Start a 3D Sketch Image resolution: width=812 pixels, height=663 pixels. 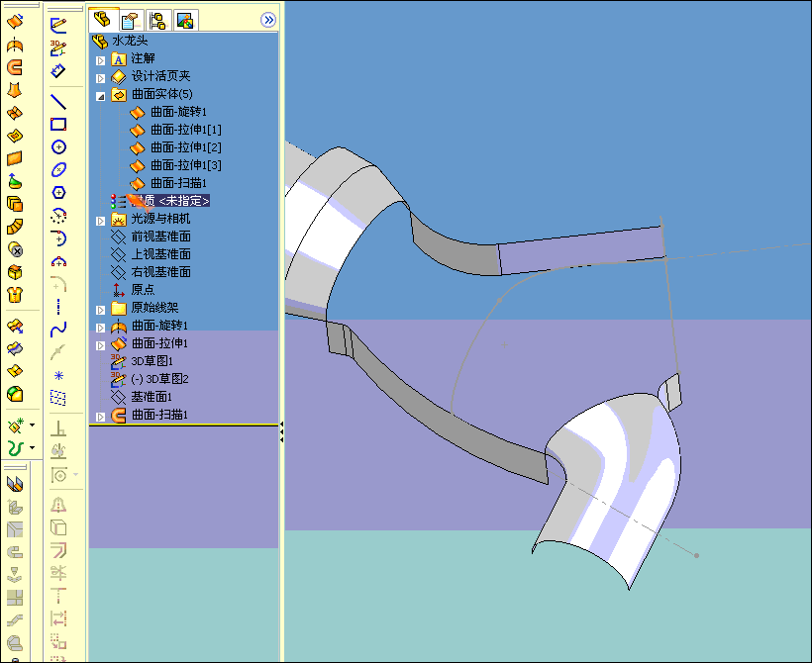point(58,48)
